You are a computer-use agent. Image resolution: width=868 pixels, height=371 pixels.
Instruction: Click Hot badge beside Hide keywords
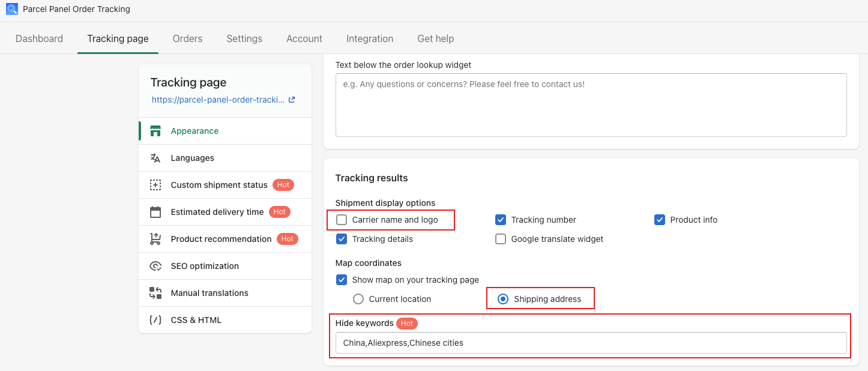[407, 323]
